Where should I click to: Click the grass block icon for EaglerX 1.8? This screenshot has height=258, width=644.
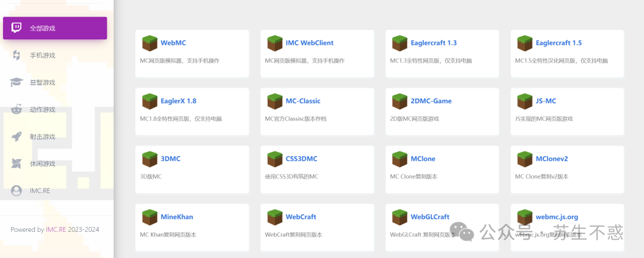point(150,101)
